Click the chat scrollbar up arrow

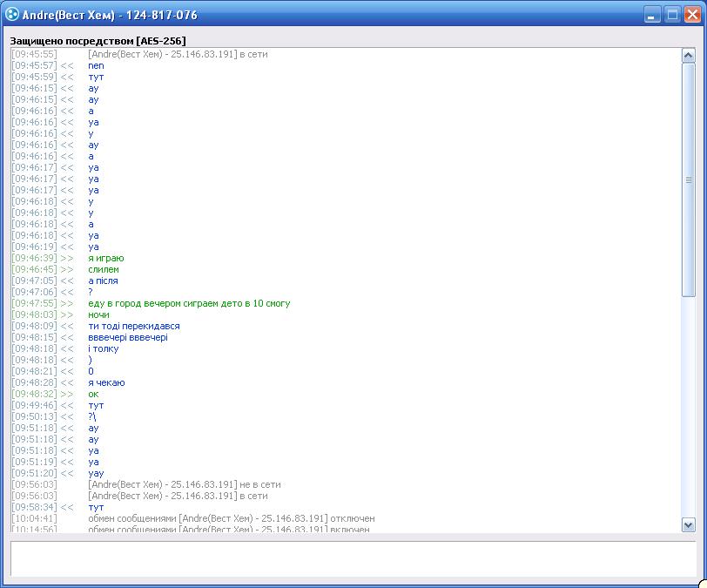coord(688,56)
